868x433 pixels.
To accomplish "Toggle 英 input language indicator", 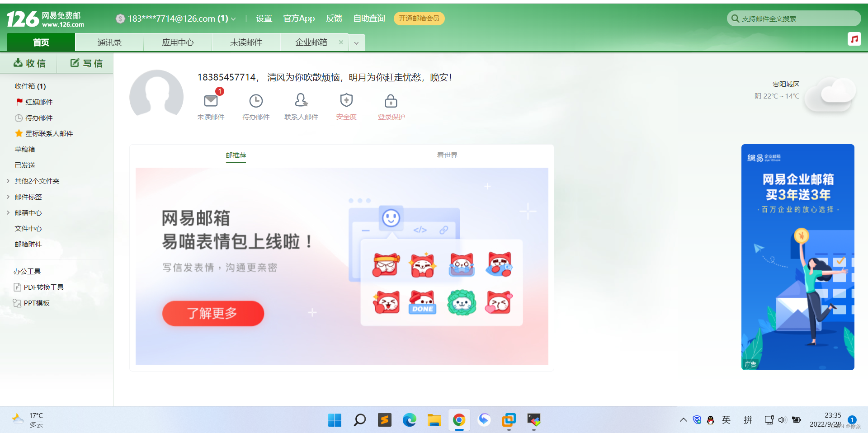I will pos(726,420).
